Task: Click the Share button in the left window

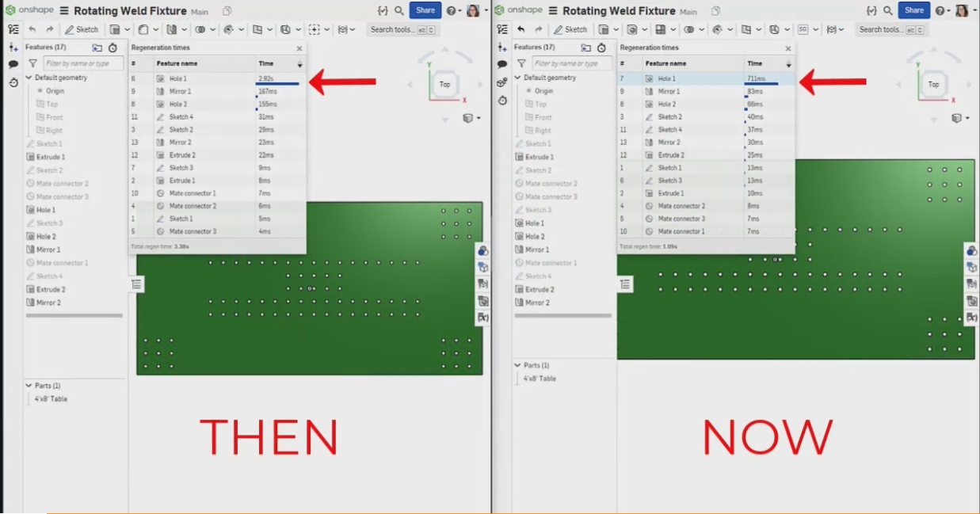Action: pyautogui.click(x=425, y=10)
